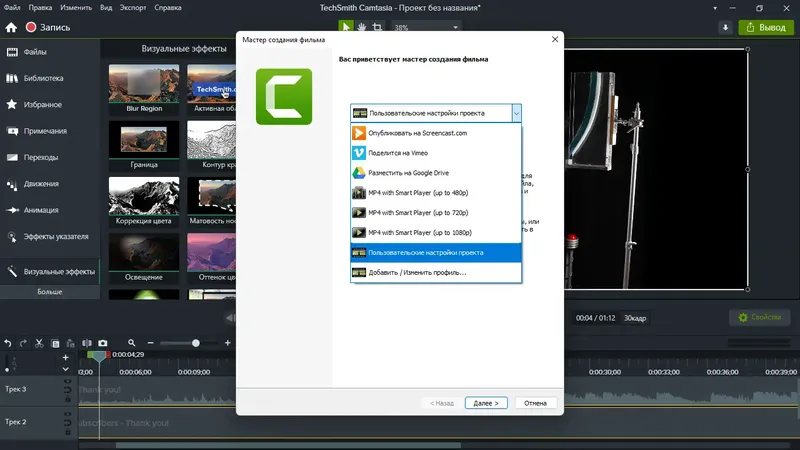Toggle visibility eye of Трек 3
The width and height of the screenshot is (800, 450).
point(67,381)
